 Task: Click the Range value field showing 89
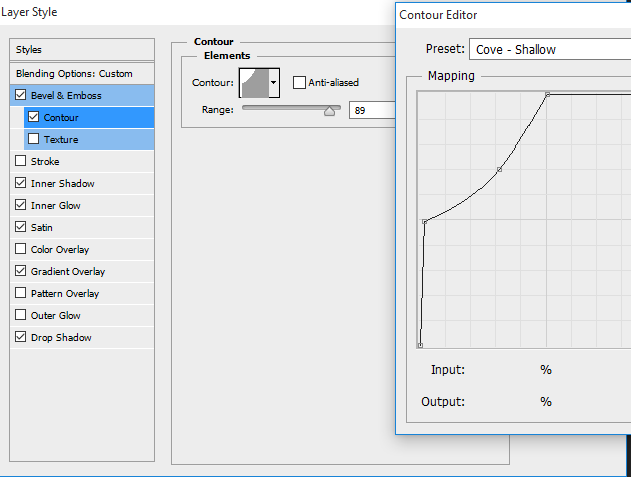tap(372, 110)
